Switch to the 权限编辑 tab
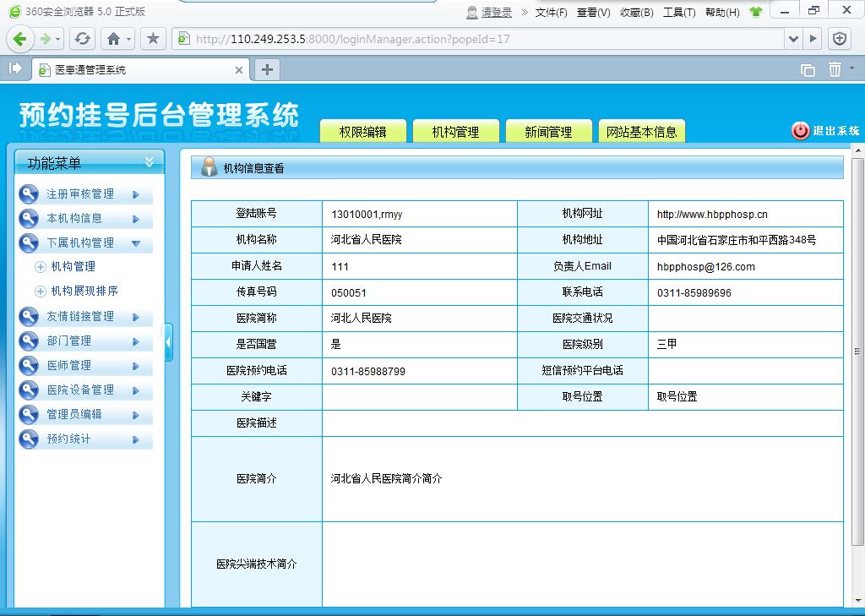The image size is (865, 616). pyautogui.click(x=363, y=131)
